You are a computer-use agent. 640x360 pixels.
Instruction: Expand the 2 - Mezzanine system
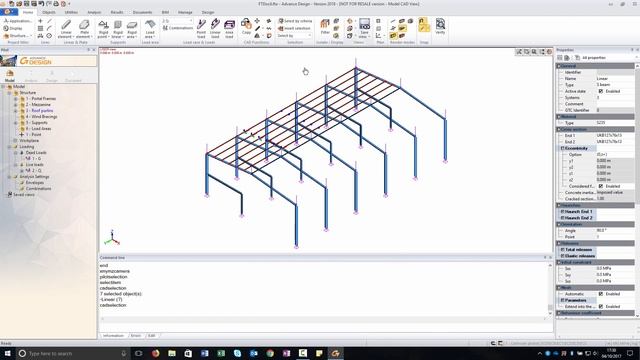(x=16, y=104)
